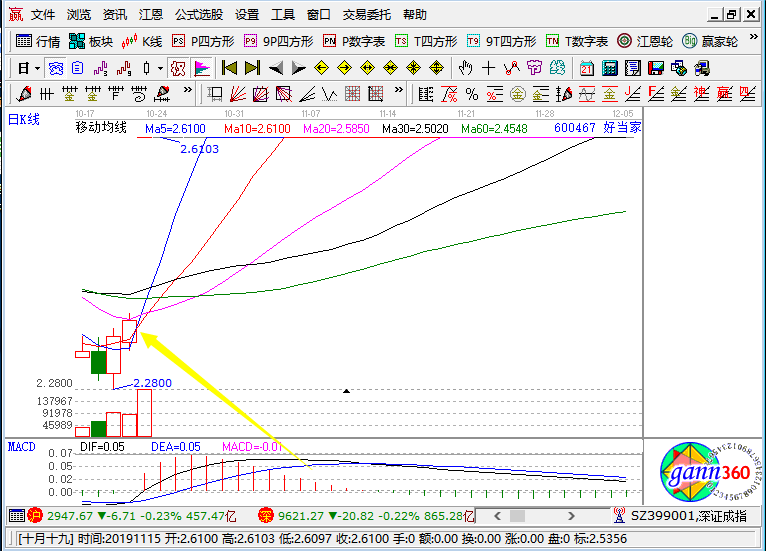Toggle the pink flag chart icon
The width and height of the screenshot is (766, 551).
pyautogui.click(x=202, y=68)
